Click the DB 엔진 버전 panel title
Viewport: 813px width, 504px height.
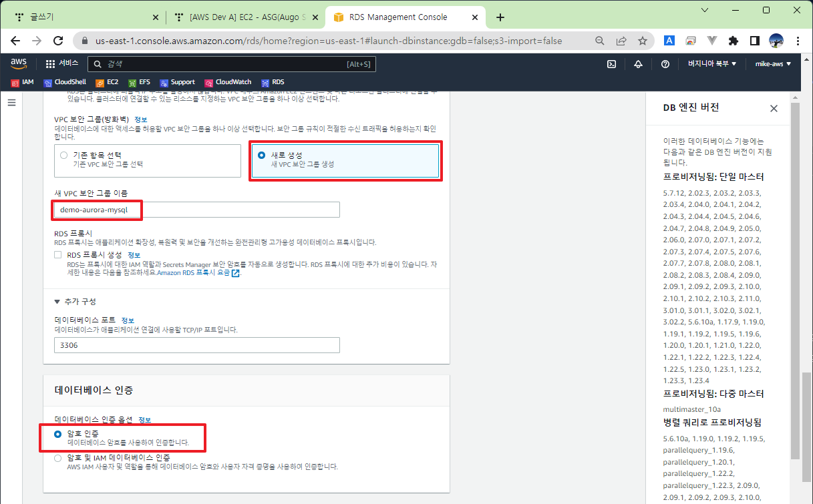point(691,107)
